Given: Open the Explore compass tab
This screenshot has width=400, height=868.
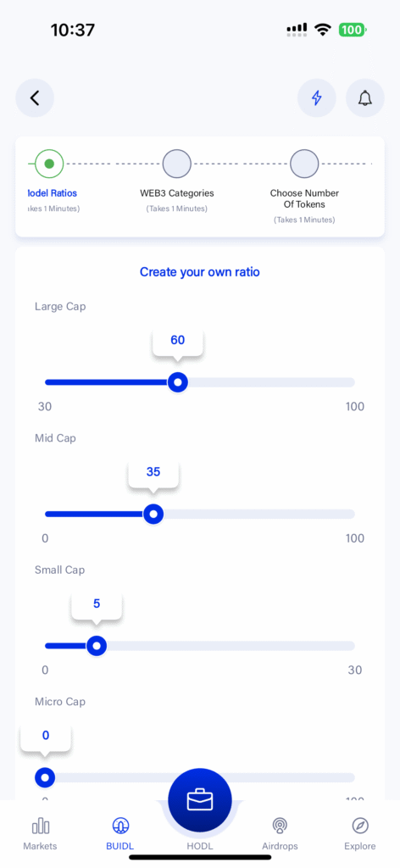Looking at the screenshot, I should [360, 826].
